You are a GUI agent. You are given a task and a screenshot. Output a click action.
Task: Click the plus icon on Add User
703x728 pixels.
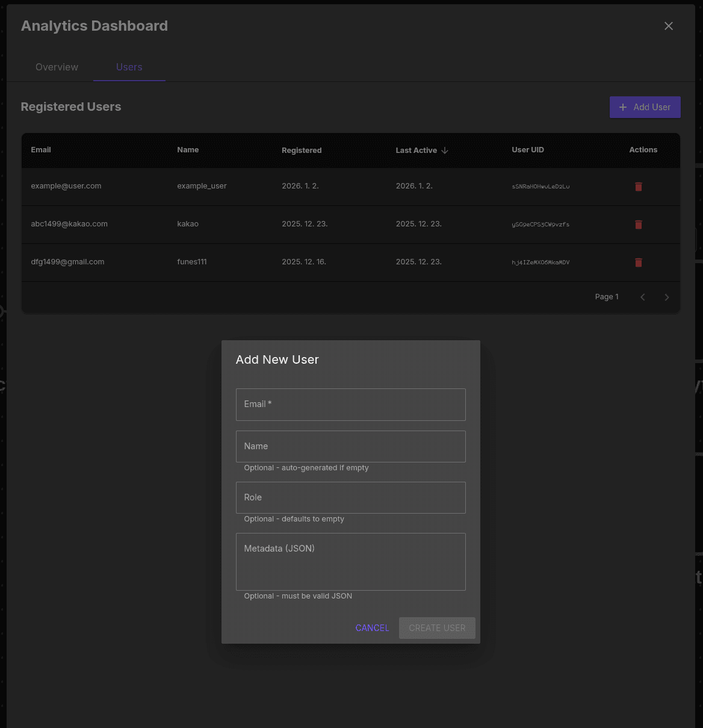(x=622, y=107)
